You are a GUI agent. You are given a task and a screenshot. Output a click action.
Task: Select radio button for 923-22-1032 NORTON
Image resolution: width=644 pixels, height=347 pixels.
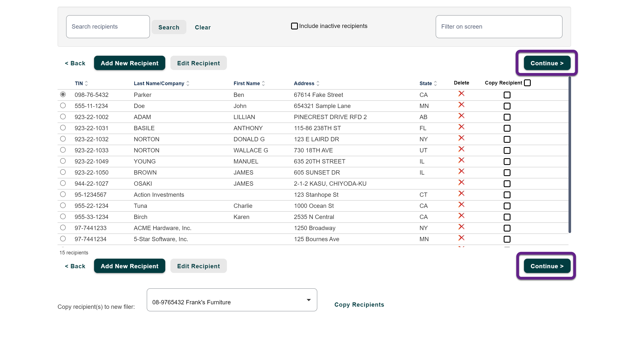pyautogui.click(x=63, y=139)
